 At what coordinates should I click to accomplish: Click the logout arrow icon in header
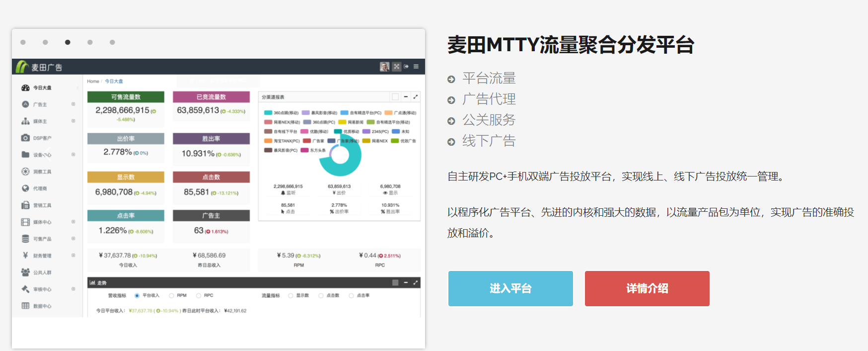(x=406, y=67)
